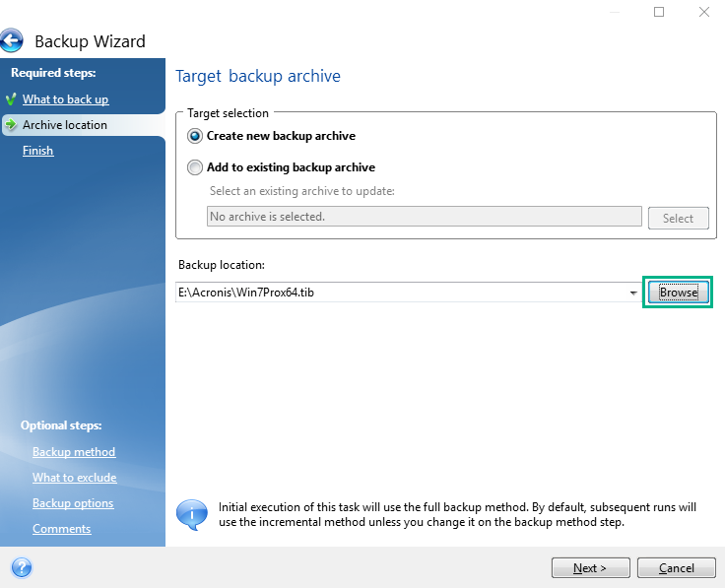Click the Backup location label
The image size is (725, 588).
[x=222, y=265]
